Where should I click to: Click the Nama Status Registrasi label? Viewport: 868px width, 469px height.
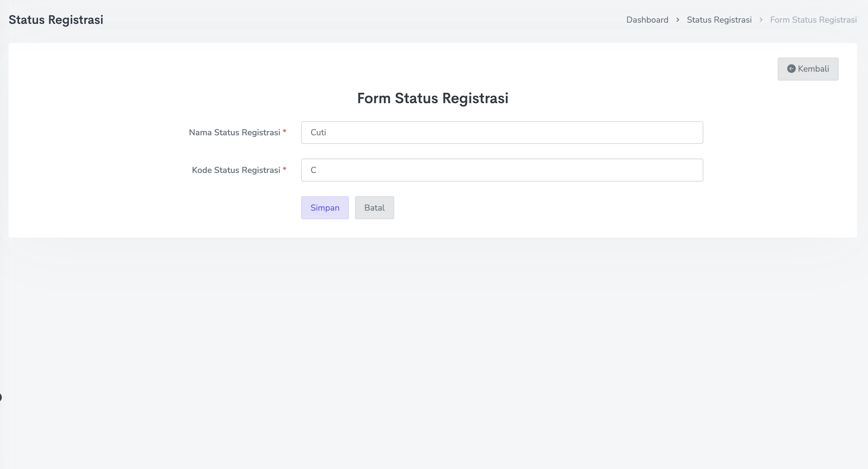tap(234, 133)
